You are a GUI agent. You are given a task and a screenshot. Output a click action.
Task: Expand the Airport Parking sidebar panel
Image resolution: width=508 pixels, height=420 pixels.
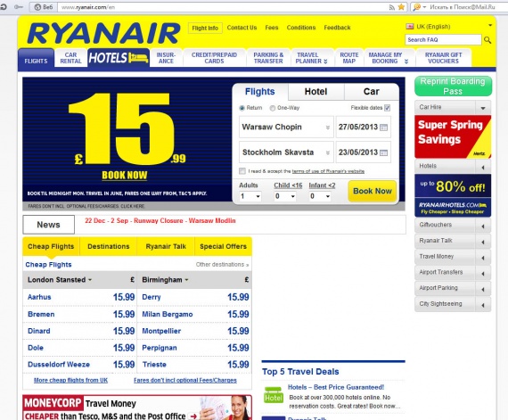coord(483,289)
